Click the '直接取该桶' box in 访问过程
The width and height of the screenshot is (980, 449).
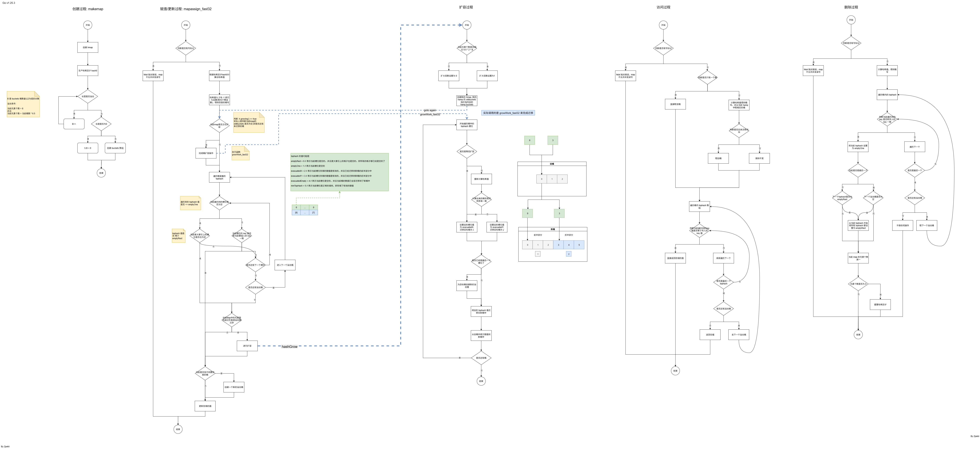point(675,104)
